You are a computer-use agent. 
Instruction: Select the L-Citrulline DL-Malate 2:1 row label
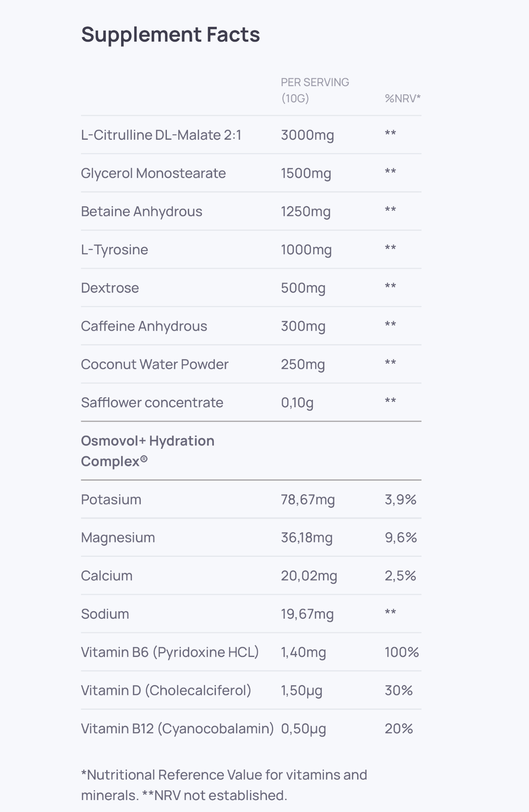tap(161, 135)
